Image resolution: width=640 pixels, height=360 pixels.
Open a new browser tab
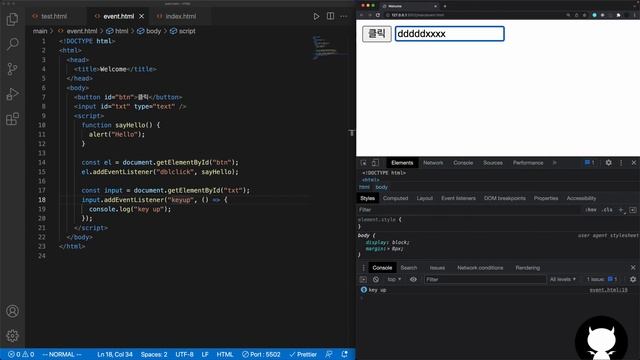(445, 6)
